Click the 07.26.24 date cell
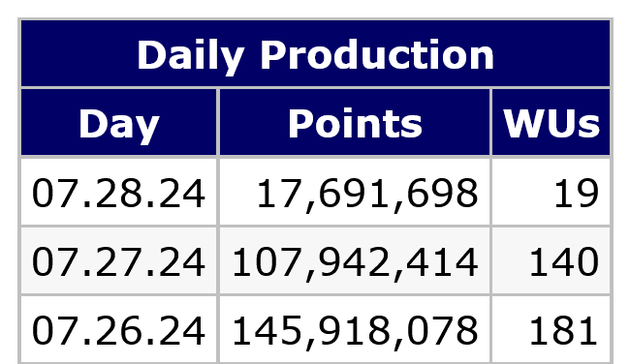The height and width of the screenshot is (364, 630). [x=119, y=330]
